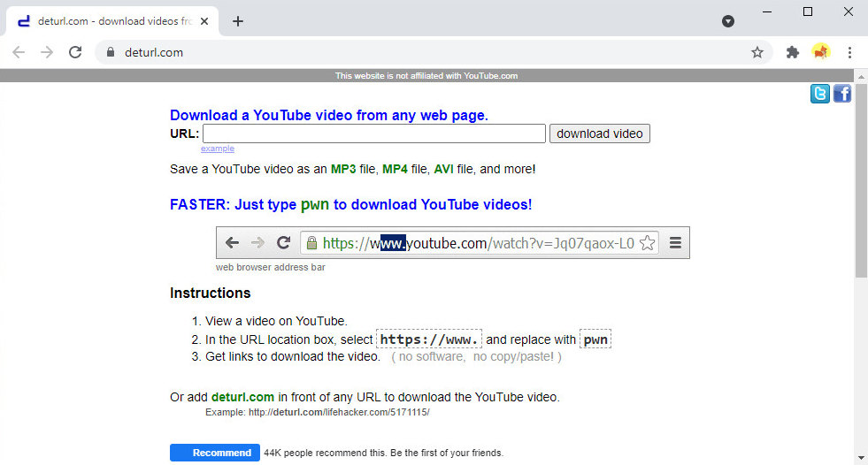Click the Recommend button
The image size is (868, 465).
[215, 453]
